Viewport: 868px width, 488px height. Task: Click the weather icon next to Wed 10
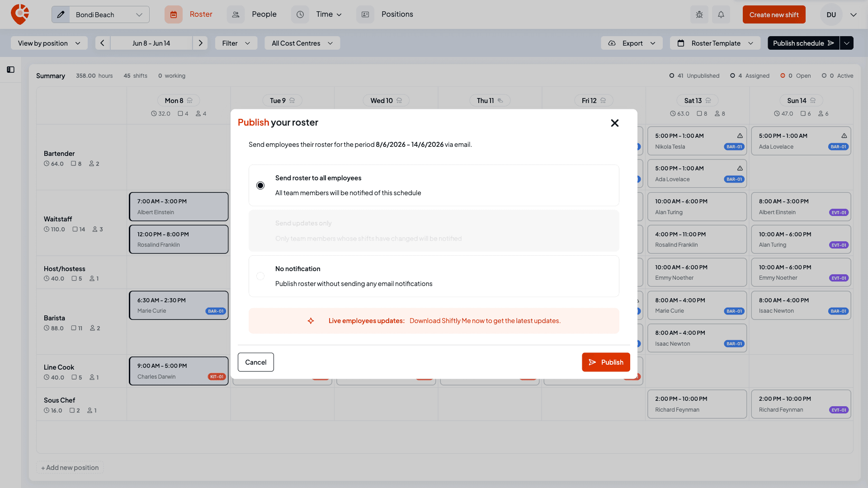(399, 101)
